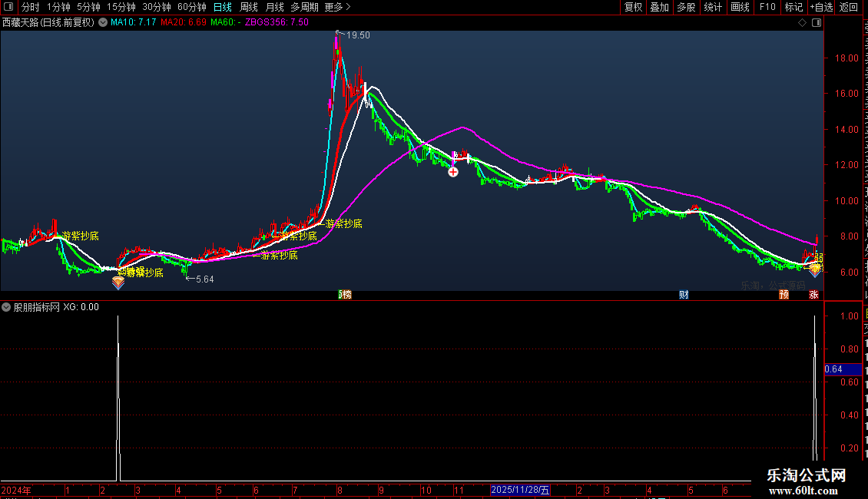Expand the 股朋指标网 indicator dropdown
Viewport: 868px width, 499px height.
tap(6, 307)
